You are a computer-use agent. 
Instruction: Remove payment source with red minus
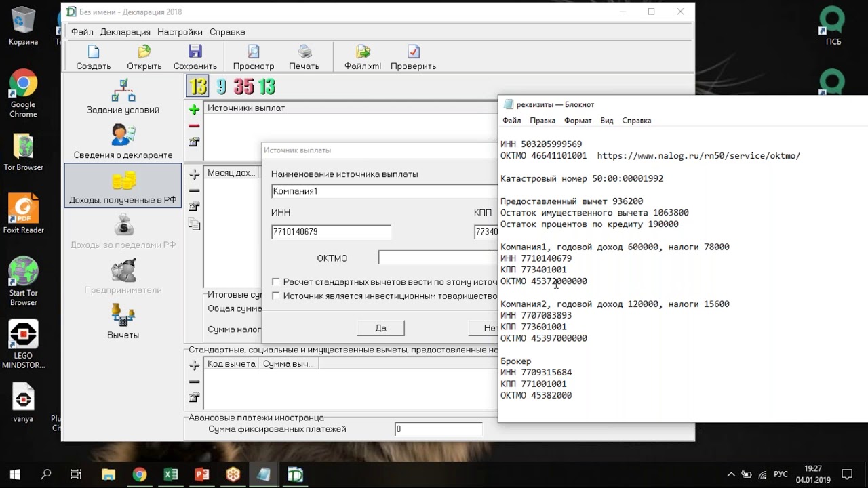click(194, 126)
